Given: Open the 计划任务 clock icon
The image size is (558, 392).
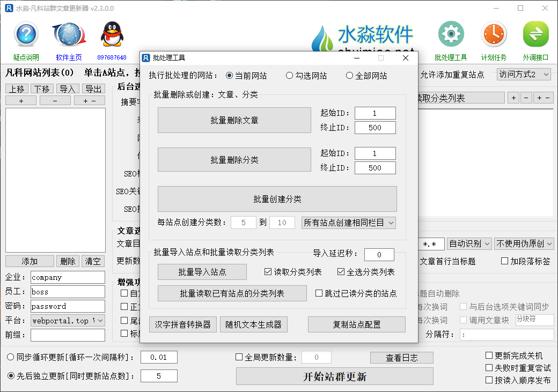Looking at the screenshot, I should (x=494, y=34).
